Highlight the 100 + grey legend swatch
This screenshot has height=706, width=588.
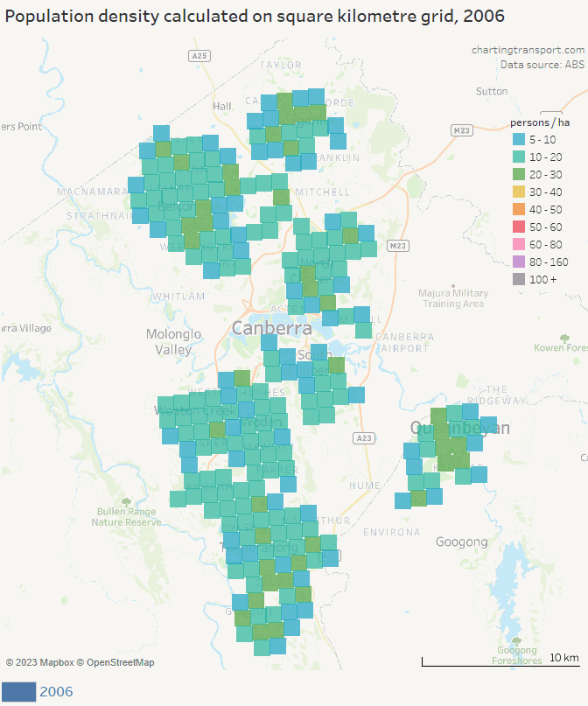518,279
